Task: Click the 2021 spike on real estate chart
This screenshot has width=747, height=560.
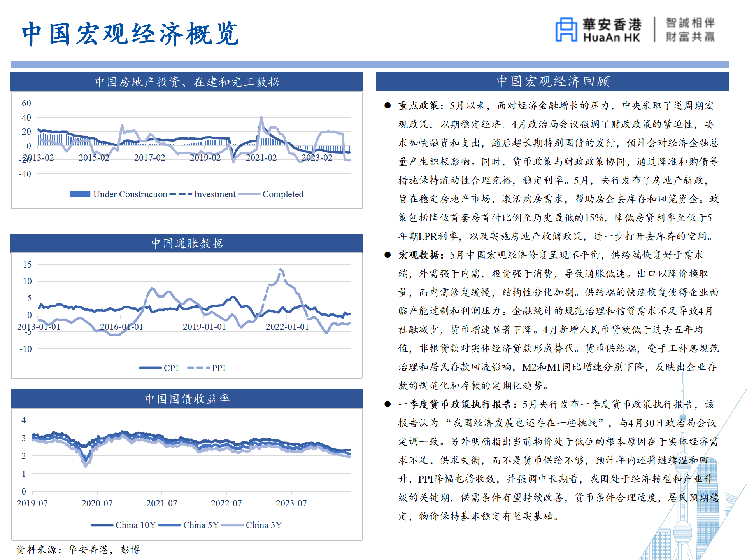Action: (261, 117)
